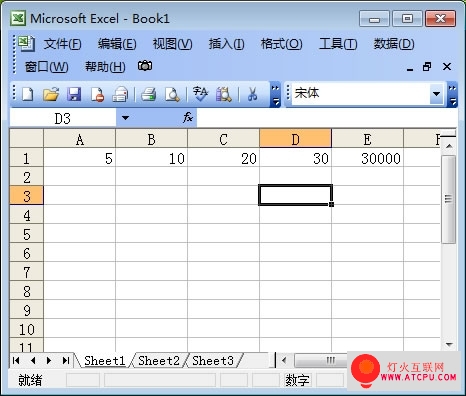
Task: Click the New blank workbook icon
Action: point(27,94)
